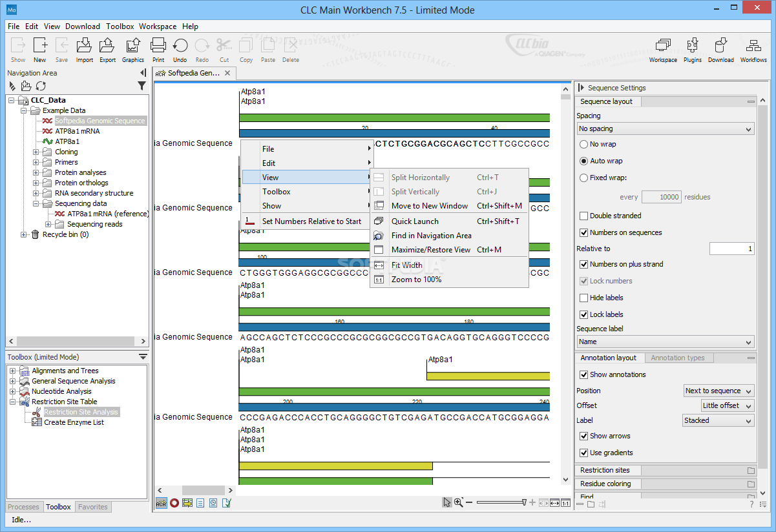
Task: Select the arrow selection mode tool
Action: [x=446, y=502]
